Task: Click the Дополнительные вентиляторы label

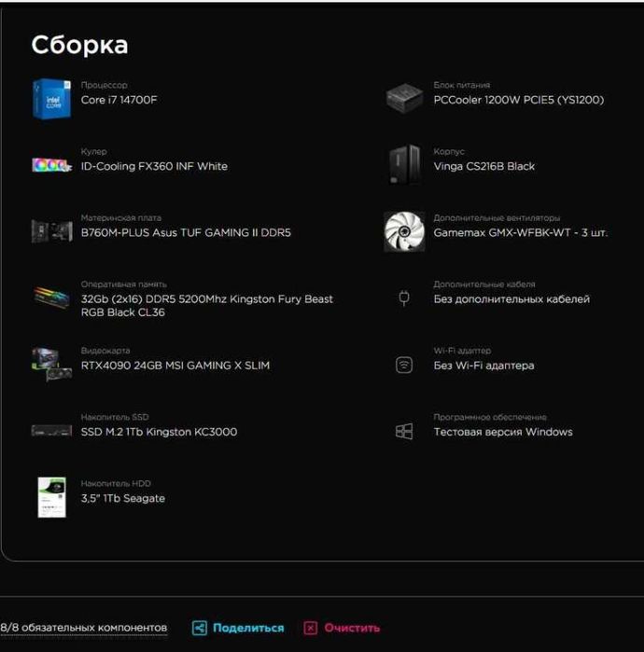Action: [x=497, y=218]
